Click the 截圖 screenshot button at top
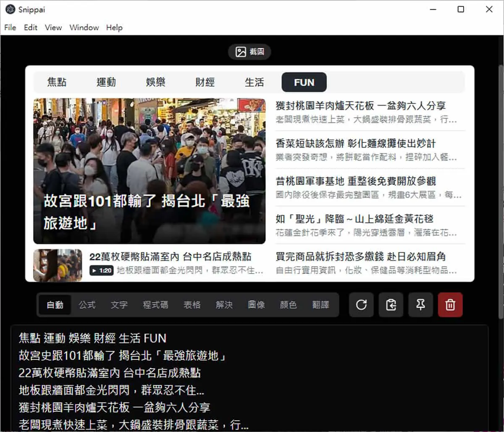The width and height of the screenshot is (504, 432). (249, 52)
